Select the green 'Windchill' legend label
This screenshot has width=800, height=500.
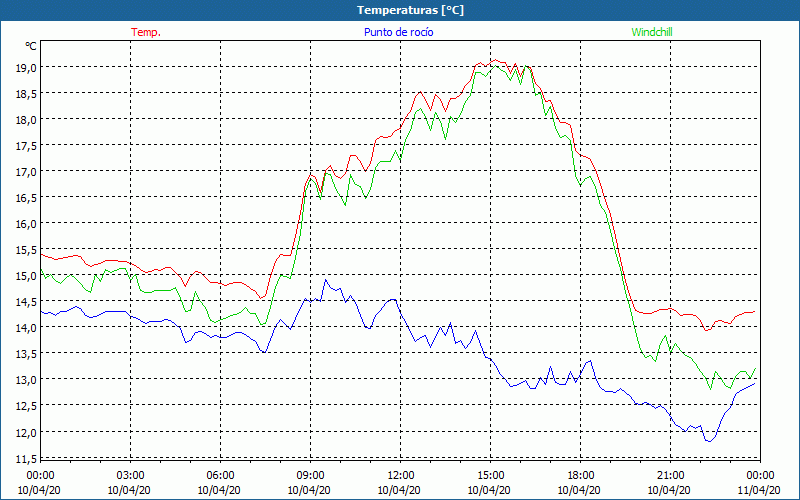pos(652,32)
